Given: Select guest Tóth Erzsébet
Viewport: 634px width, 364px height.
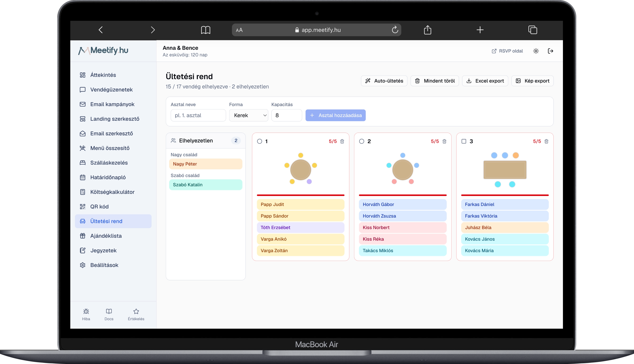Looking at the screenshot, I should click(x=300, y=227).
